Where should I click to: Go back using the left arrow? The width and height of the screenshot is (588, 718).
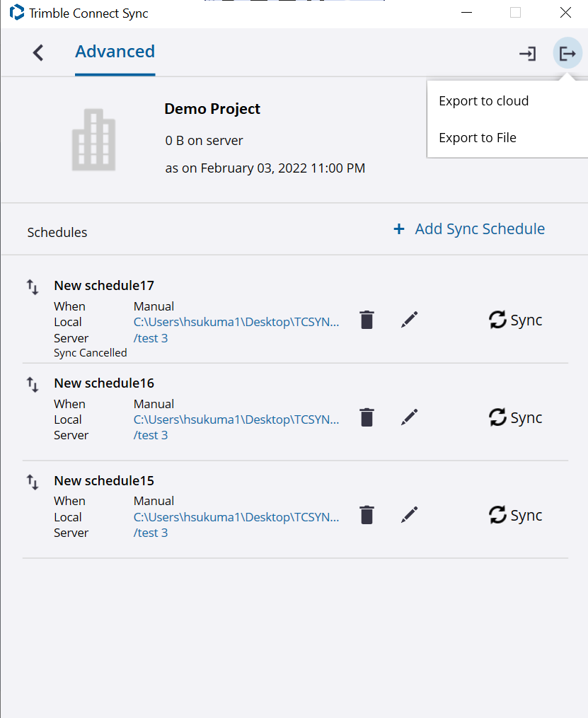coord(38,52)
